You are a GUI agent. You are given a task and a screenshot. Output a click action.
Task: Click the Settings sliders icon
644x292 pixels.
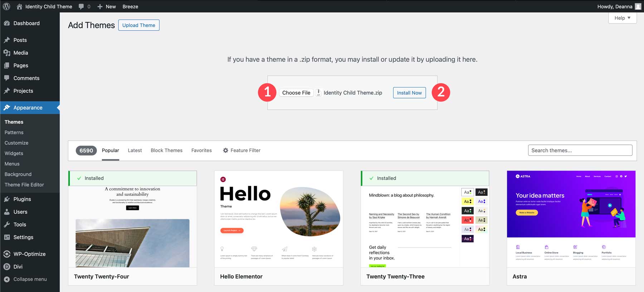pos(7,237)
